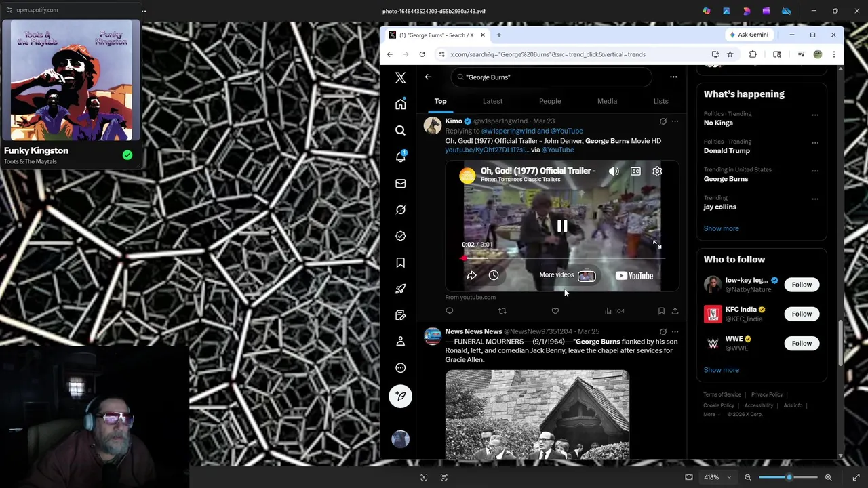
Task: Open Profile person icon in X sidebar
Action: [400, 342]
